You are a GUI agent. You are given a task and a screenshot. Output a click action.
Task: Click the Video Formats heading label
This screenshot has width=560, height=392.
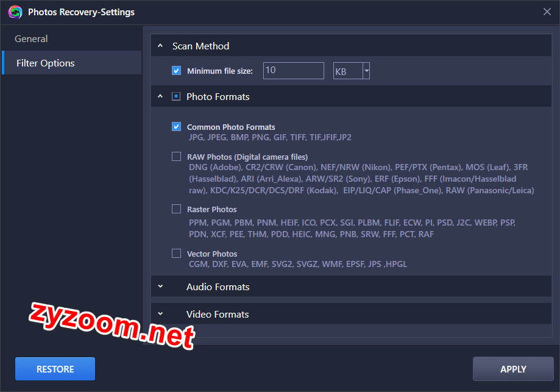coord(218,315)
